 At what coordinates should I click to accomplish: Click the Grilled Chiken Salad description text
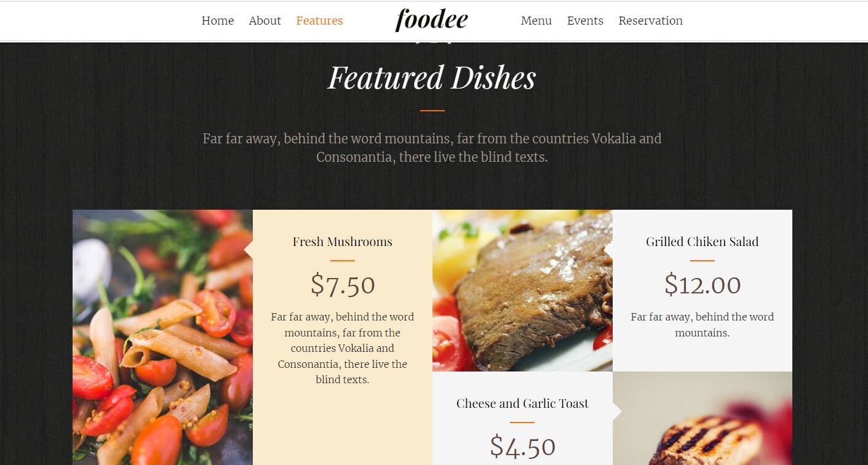pos(703,325)
